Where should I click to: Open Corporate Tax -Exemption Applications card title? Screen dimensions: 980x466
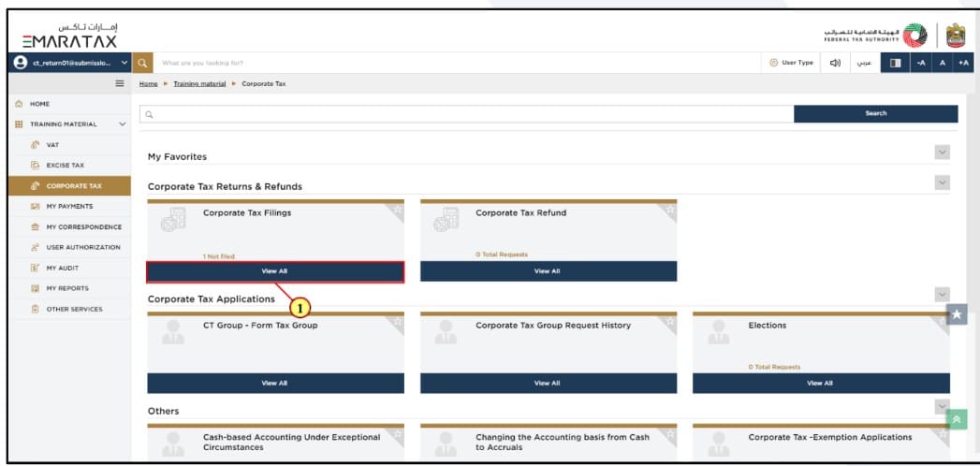click(x=830, y=437)
